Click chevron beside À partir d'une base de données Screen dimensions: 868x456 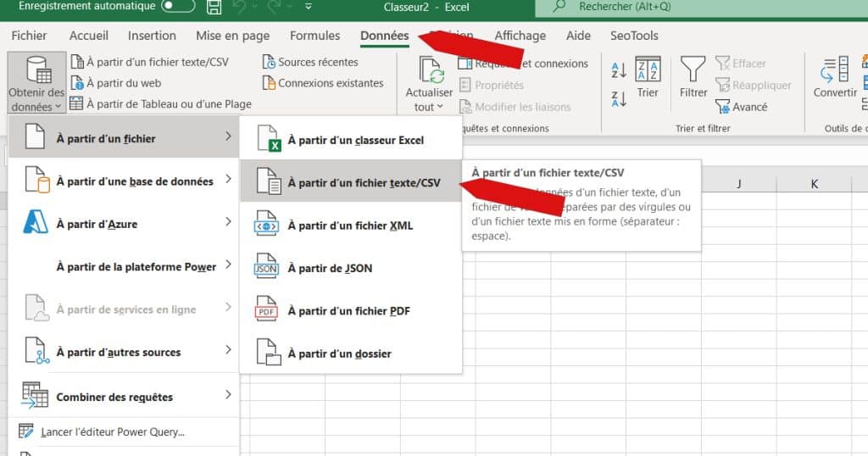228,179
